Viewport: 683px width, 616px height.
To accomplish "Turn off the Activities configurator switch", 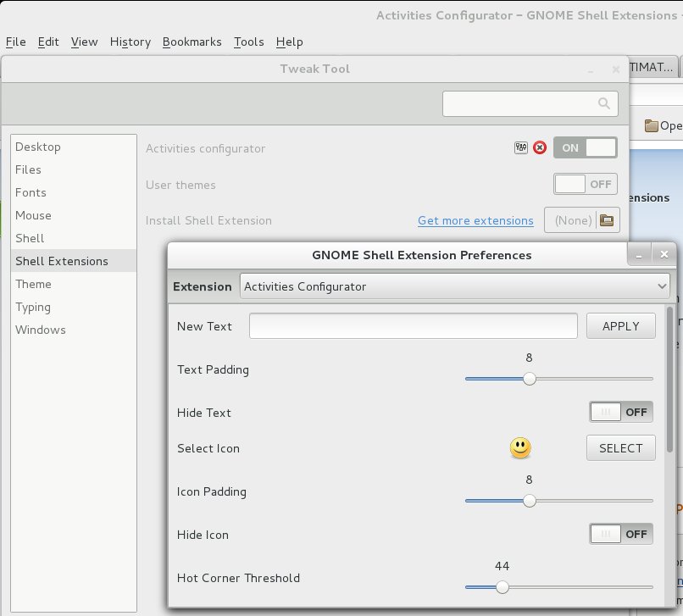I will click(585, 148).
